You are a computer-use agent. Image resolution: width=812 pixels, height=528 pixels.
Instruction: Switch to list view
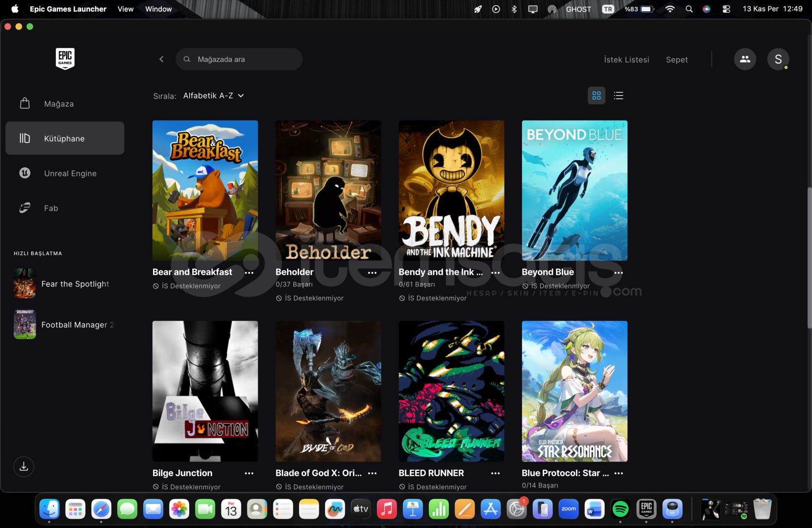tap(618, 96)
